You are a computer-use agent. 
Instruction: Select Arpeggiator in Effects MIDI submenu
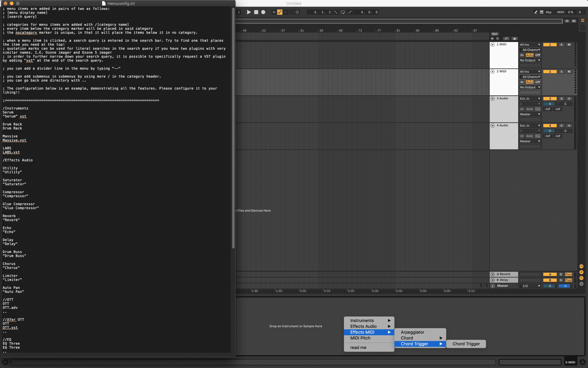[x=420, y=332]
